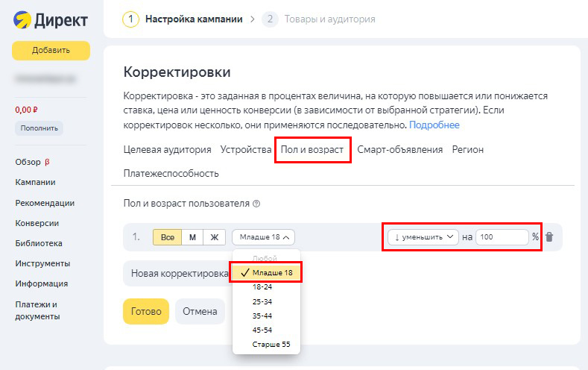
Task: Delete adjustment row with trash icon
Action: [549, 236]
